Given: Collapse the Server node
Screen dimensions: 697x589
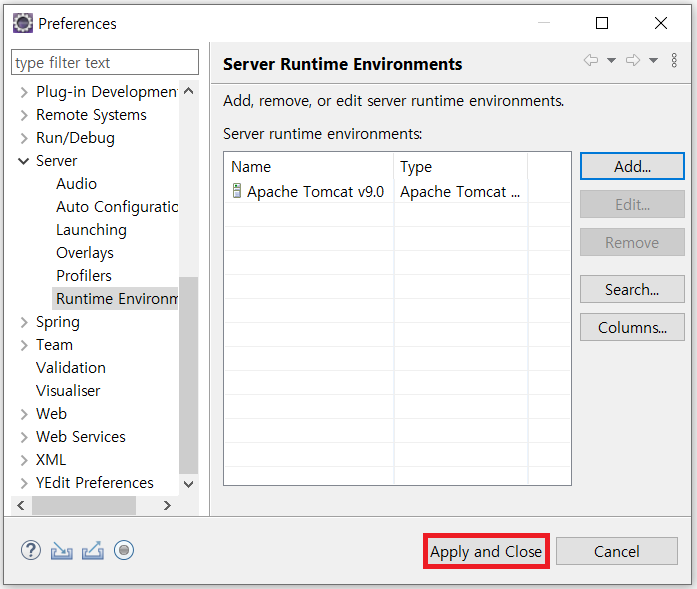Looking at the screenshot, I should [24, 161].
